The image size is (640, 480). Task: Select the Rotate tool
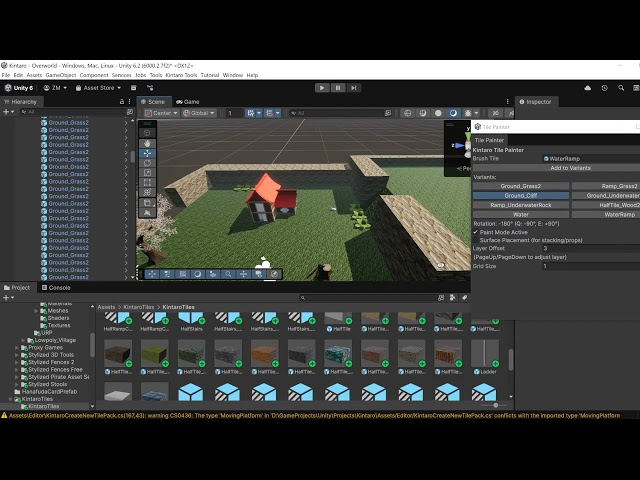[147, 163]
